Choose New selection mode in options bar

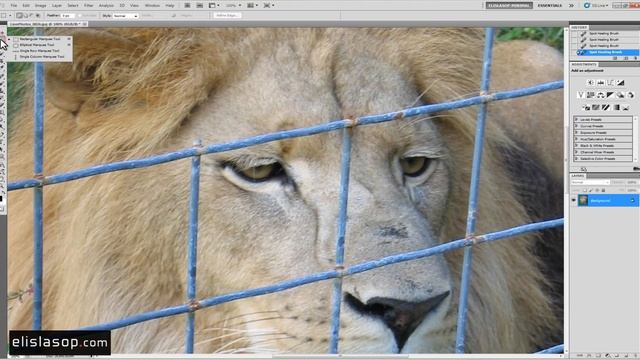click(19, 16)
